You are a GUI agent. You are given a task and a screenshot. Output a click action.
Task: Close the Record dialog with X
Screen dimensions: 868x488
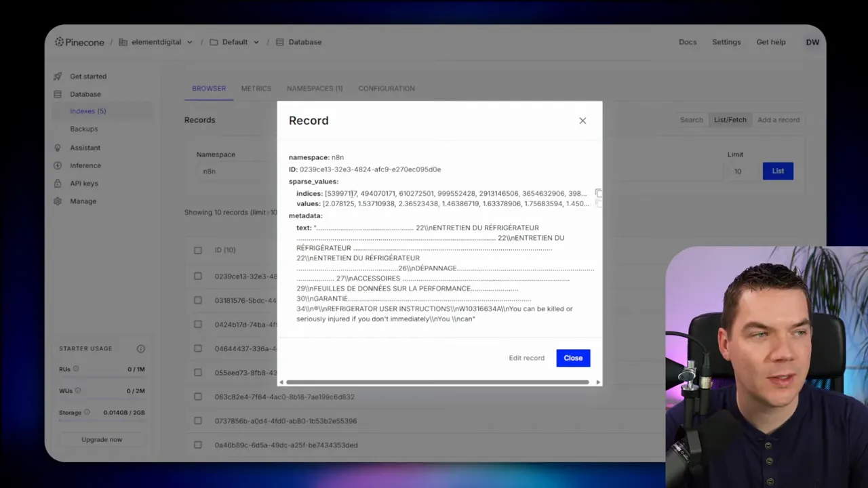click(583, 121)
